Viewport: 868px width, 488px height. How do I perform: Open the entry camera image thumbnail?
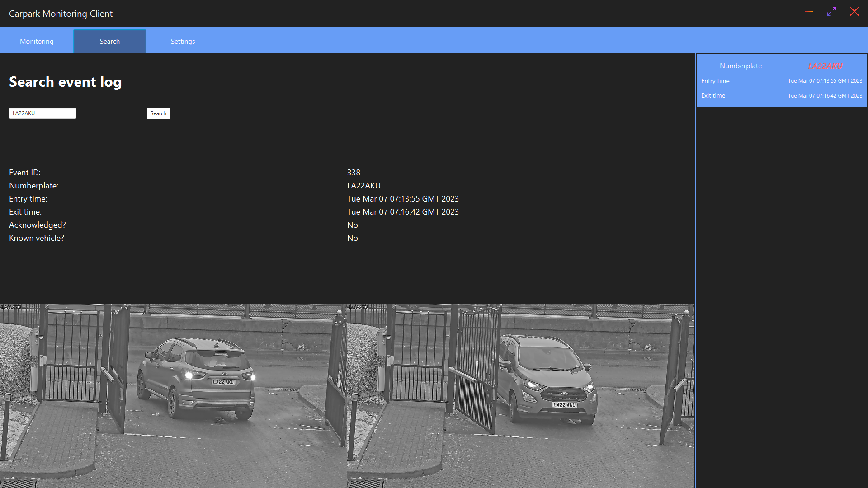click(x=174, y=395)
